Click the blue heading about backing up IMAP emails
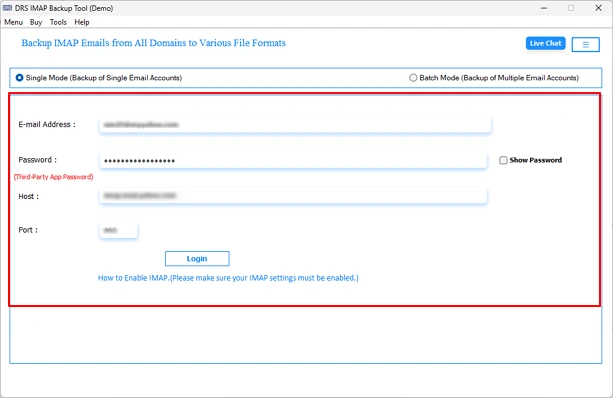 [x=154, y=43]
